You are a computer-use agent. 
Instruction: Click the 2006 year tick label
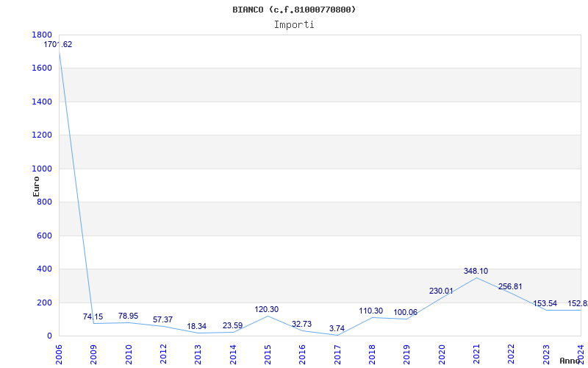[59, 354]
